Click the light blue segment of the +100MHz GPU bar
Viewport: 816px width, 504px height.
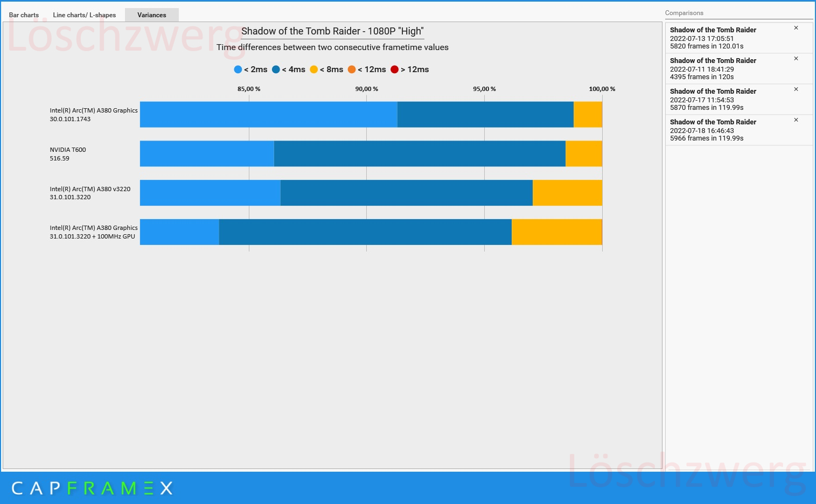[x=179, y=232]
